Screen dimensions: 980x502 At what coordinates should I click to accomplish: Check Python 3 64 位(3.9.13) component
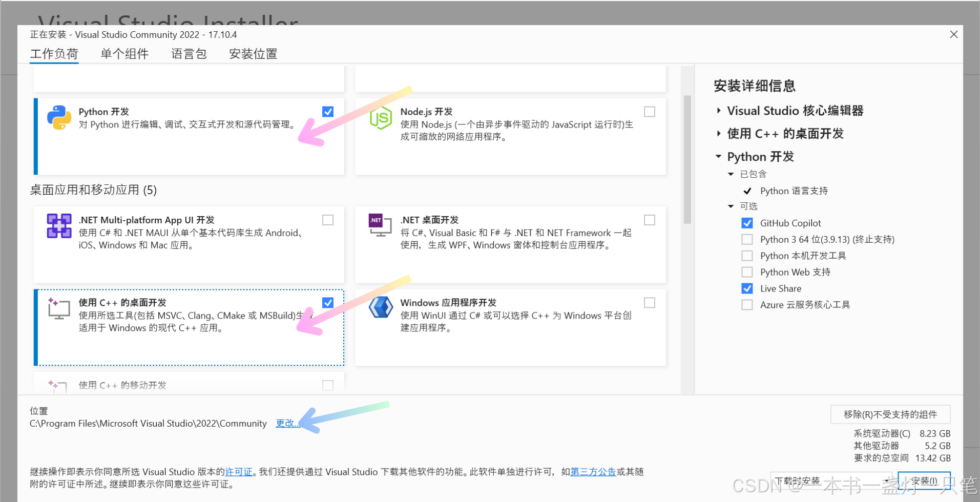tap(747, 240)
